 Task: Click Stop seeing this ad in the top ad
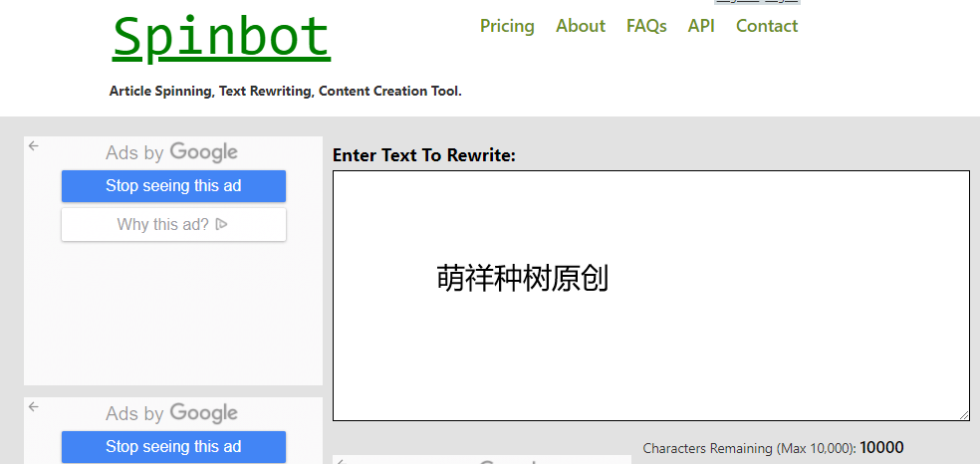click(173, 186)
